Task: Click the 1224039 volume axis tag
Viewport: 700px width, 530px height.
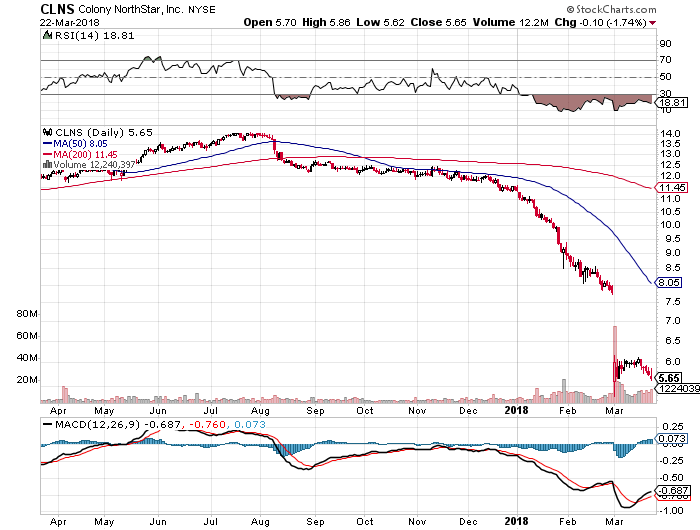Action: pos(678,388)
